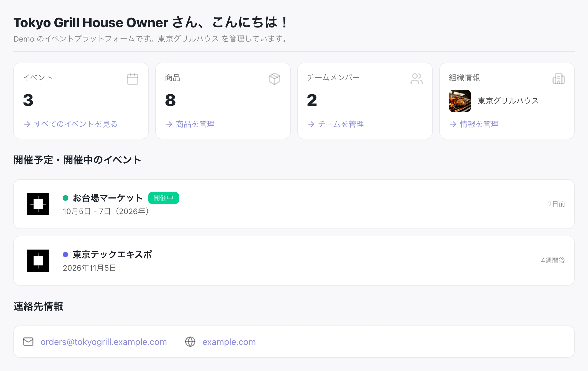The height and width of the screenshot is (371, 588).
Task: Click the 東京グリルハウス grill photo thumbnail
Action: click(x=460, y=101)
